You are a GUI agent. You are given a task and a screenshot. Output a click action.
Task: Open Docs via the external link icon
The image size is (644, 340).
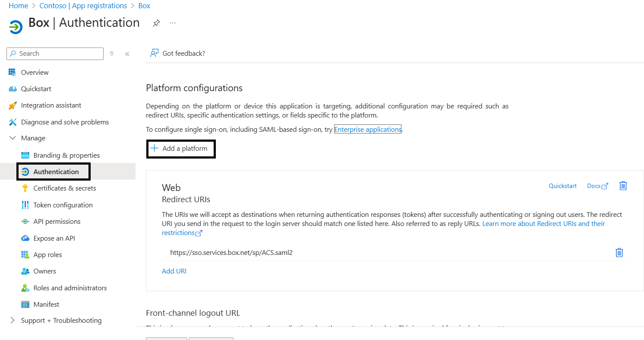604,185
